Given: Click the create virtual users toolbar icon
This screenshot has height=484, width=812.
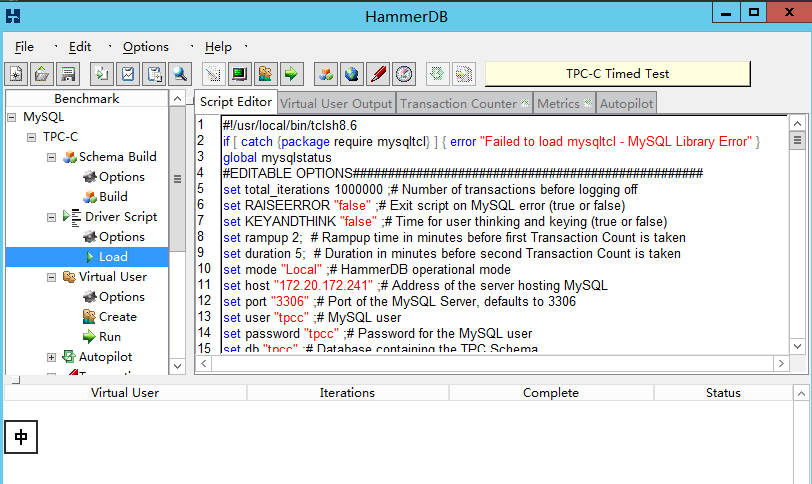Looking at the screenshot, I should (x=265, y=74).
